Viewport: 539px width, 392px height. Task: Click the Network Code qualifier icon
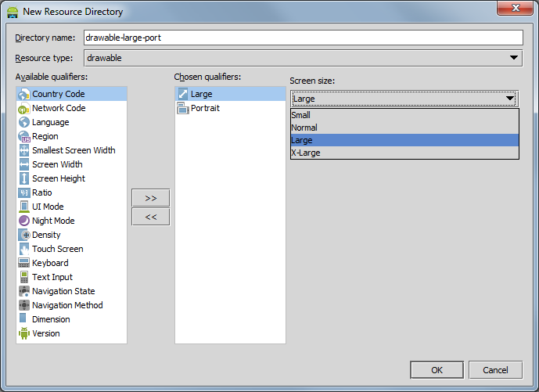[x=24, y=108]
